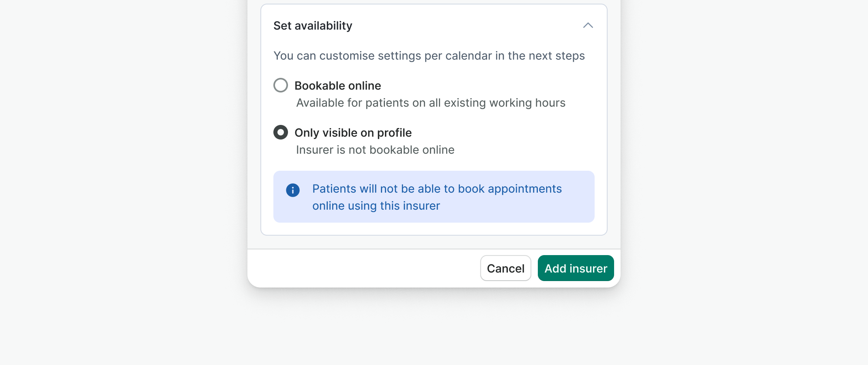Screen dimensions: 868x365
Task: Click 'online using this insurer' banner line
Action: point(376,206)
